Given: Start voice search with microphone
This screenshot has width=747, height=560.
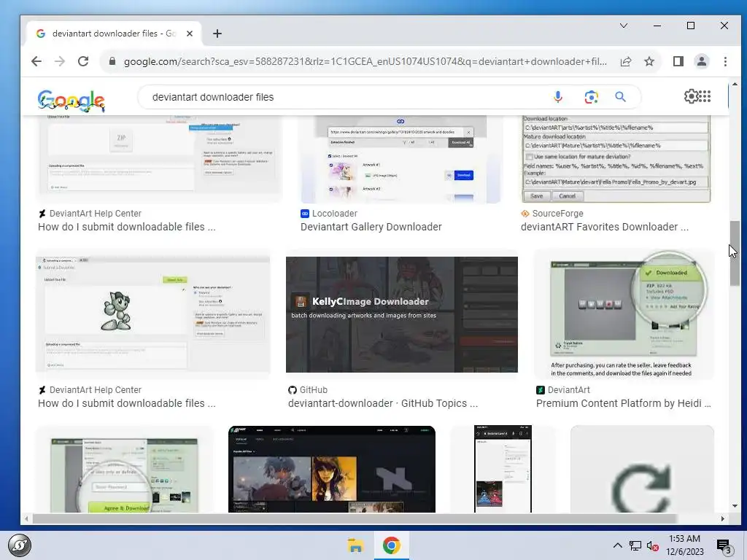Looking at the screenshot, I should (558, 97).
